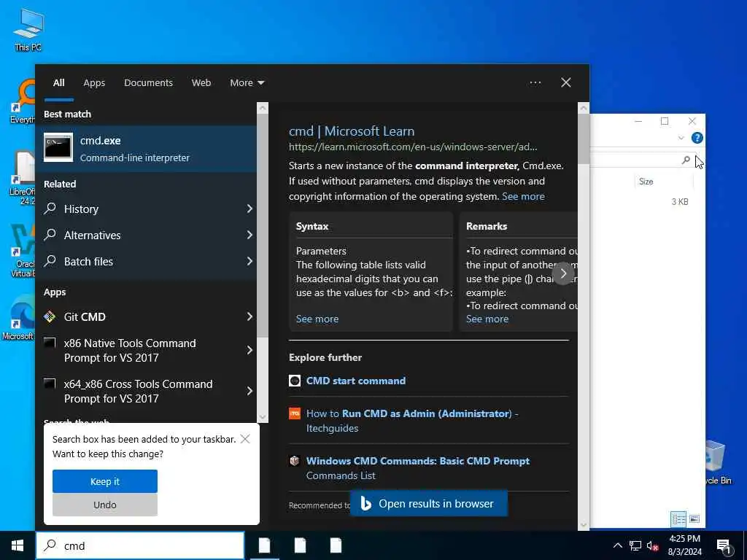Open the Windows Start menu

click(18, 545)
